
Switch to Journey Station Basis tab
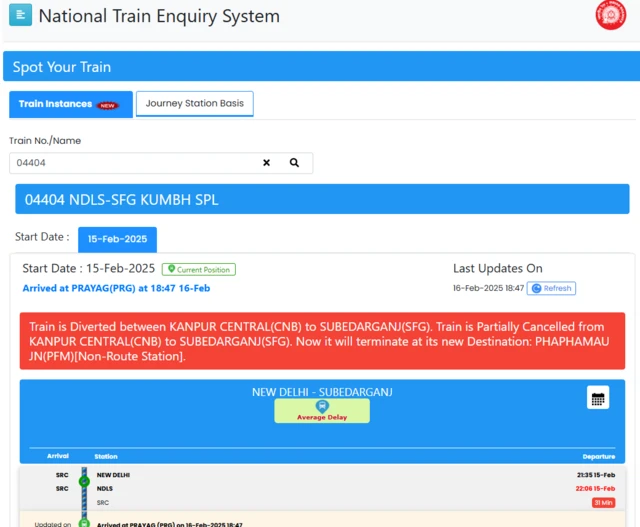point(195,104)
